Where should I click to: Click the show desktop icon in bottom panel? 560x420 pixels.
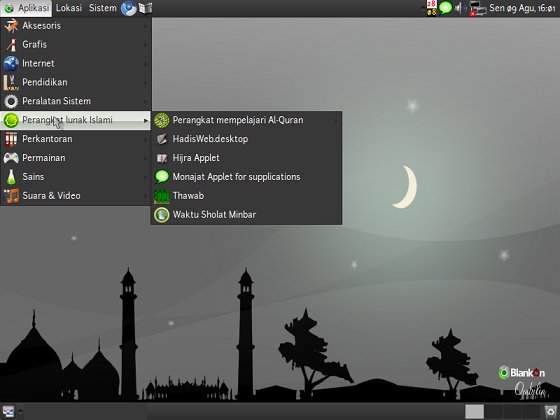tap(8, 411)
